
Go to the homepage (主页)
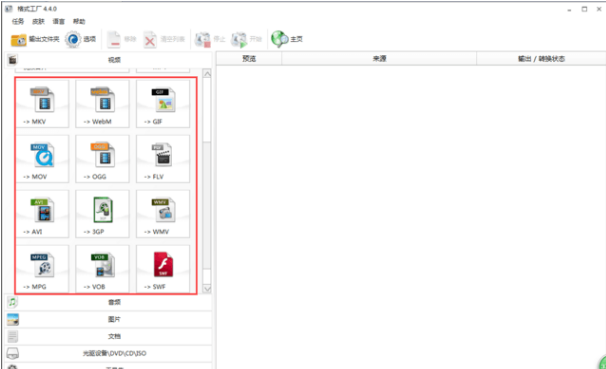[287, 39]
